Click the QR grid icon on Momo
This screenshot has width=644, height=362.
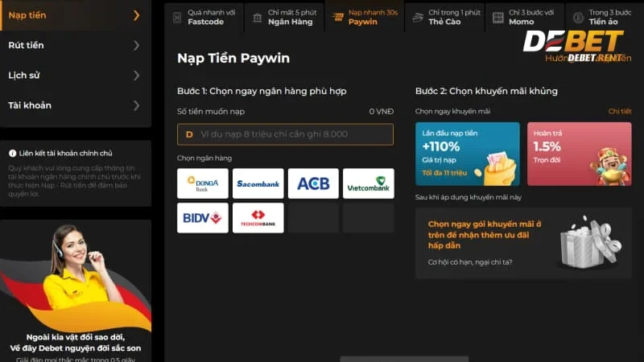coord(498,18)
